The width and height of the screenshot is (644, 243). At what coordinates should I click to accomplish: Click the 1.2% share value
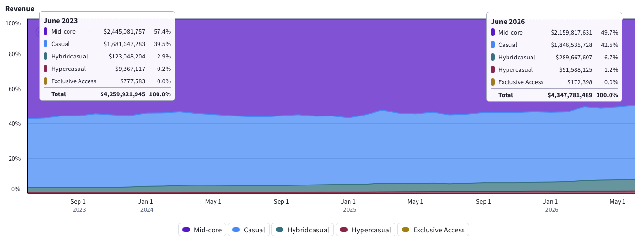coord(611,69)
